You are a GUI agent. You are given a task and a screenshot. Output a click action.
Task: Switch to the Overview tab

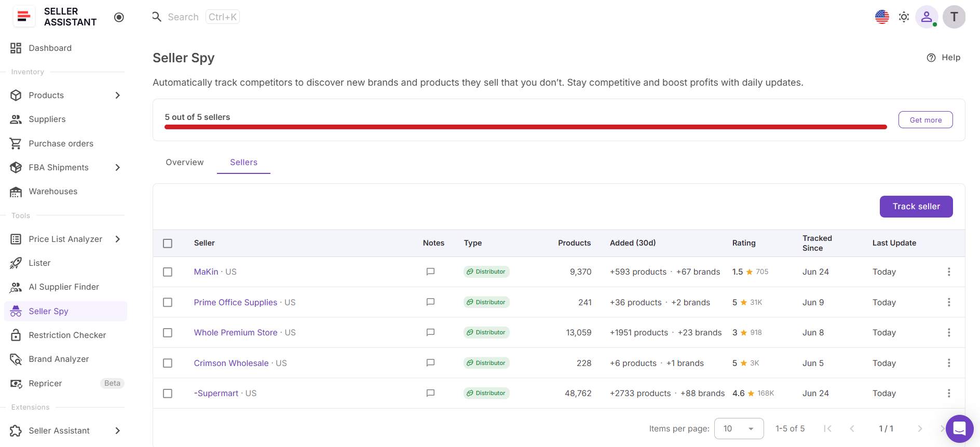coord(185,162)
